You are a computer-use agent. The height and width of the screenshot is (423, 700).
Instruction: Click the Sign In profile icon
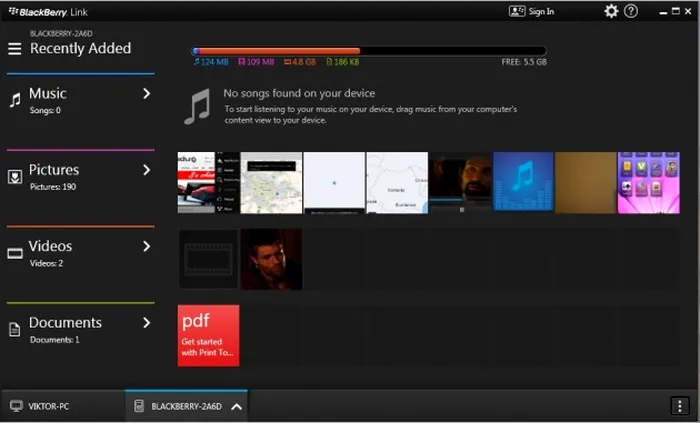pyautogui.click(x=517, y=11)
